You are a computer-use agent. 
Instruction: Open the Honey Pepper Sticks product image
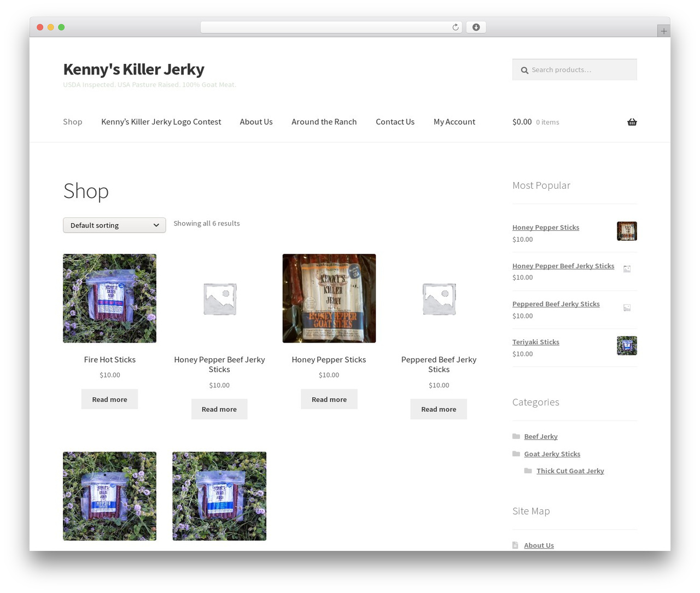pos(329,298)
